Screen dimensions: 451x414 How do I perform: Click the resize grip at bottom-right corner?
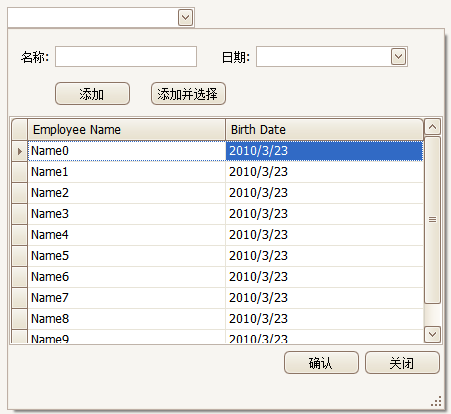[x=436, y=401]
